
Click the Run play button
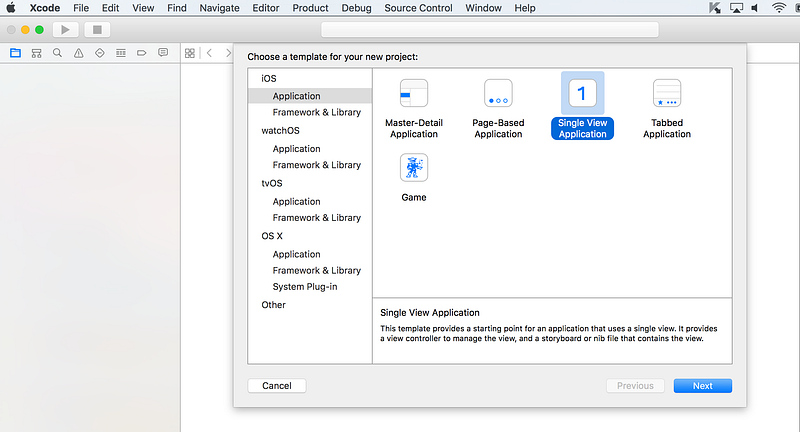coord(65,30)
